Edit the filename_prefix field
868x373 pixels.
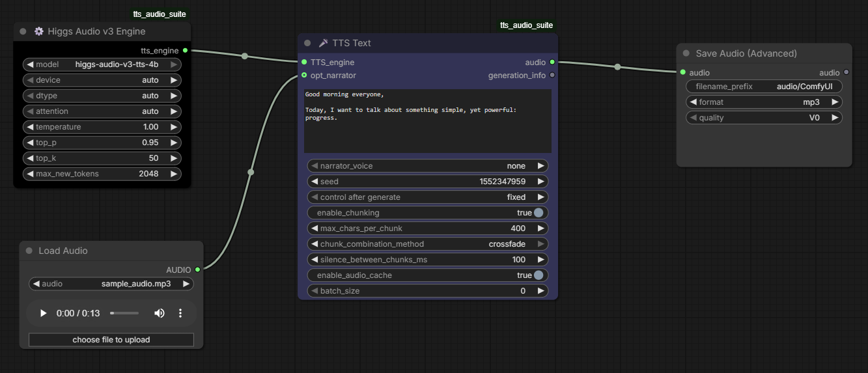[x=764, y=87]
